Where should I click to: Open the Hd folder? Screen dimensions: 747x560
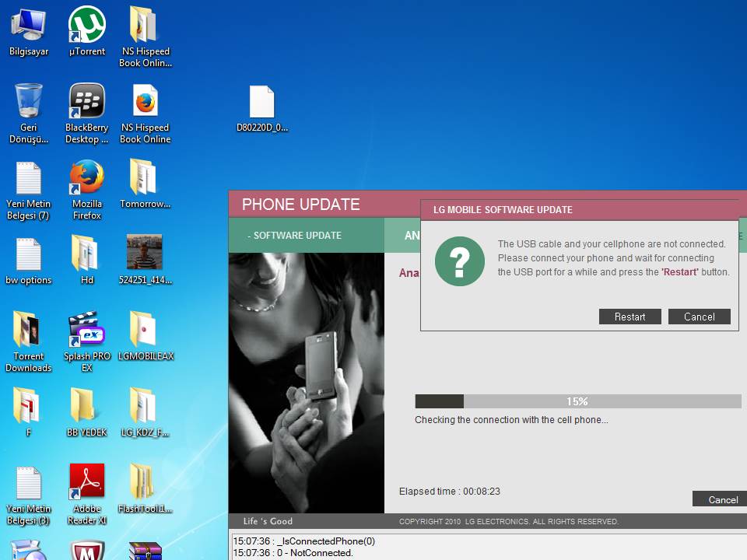coord(86,260)
